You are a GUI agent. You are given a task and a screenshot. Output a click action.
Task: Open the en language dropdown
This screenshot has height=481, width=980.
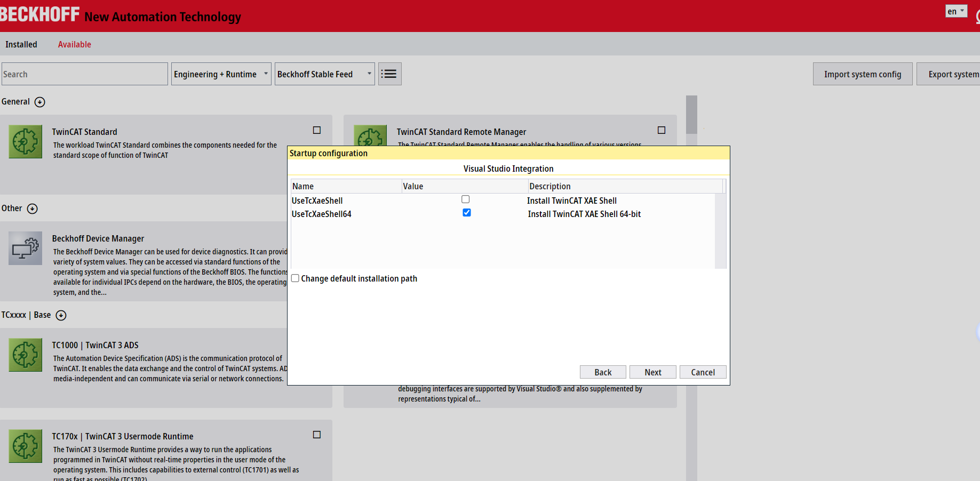pyautogui.click(x=956, y=11)
